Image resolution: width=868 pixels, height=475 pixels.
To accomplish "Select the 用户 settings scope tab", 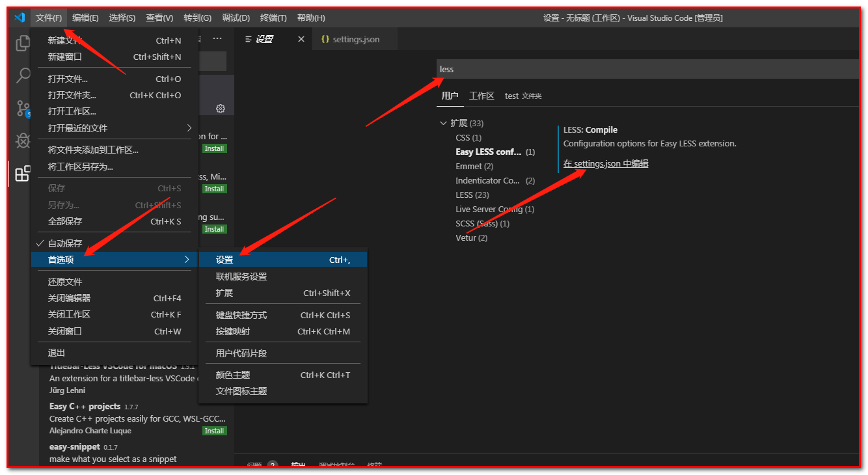I will coord(450,96).
